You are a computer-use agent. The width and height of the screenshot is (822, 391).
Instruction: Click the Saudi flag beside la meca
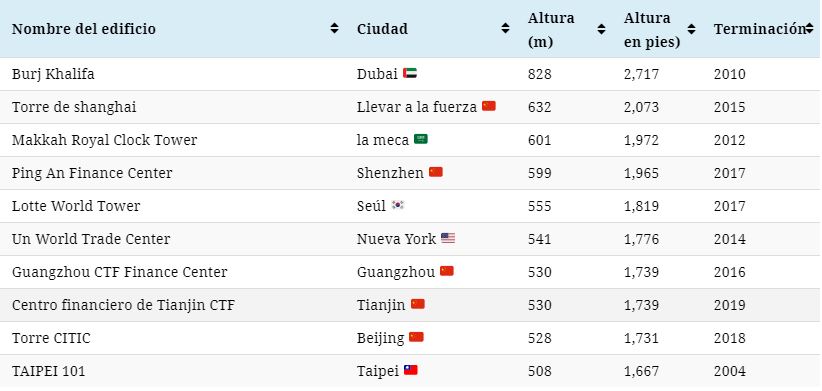coord(420,139)
